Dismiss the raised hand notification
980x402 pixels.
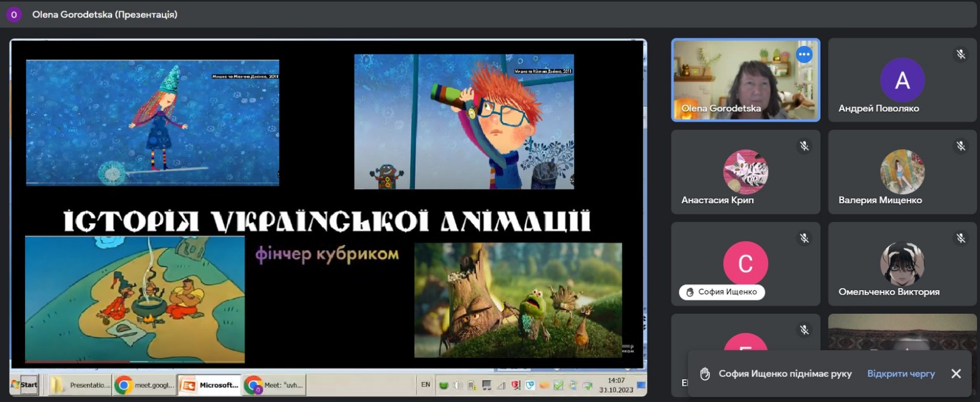[x=956, y=373]
